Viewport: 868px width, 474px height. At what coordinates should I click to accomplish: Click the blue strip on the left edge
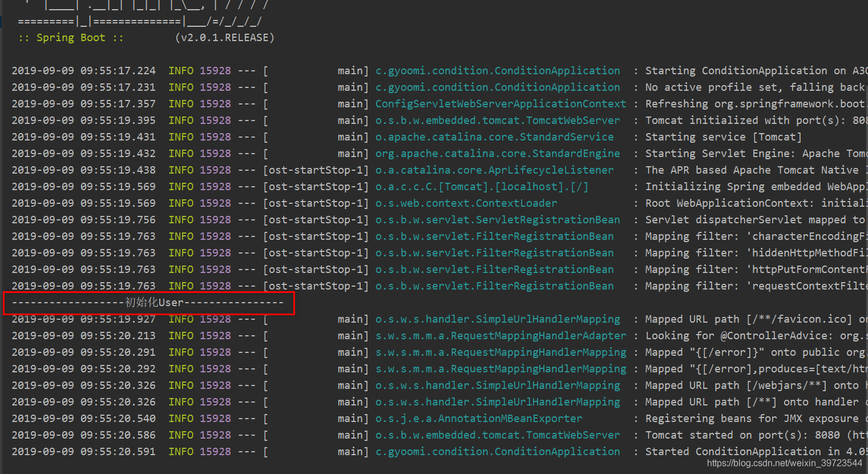[2, 21]
